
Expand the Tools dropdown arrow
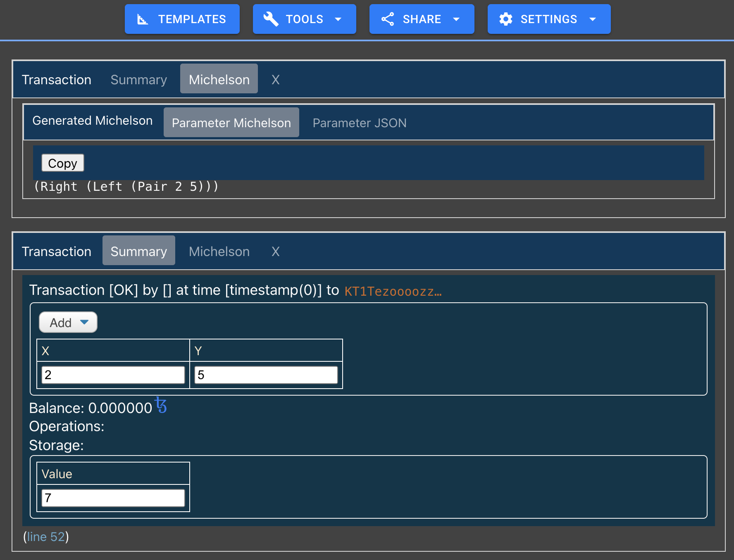pyautogui.click(x=338, y=19)
